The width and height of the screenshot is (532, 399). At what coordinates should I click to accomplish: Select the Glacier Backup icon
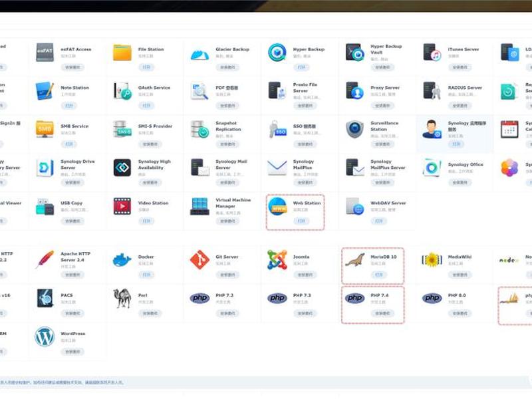click(x=199, y=54)
